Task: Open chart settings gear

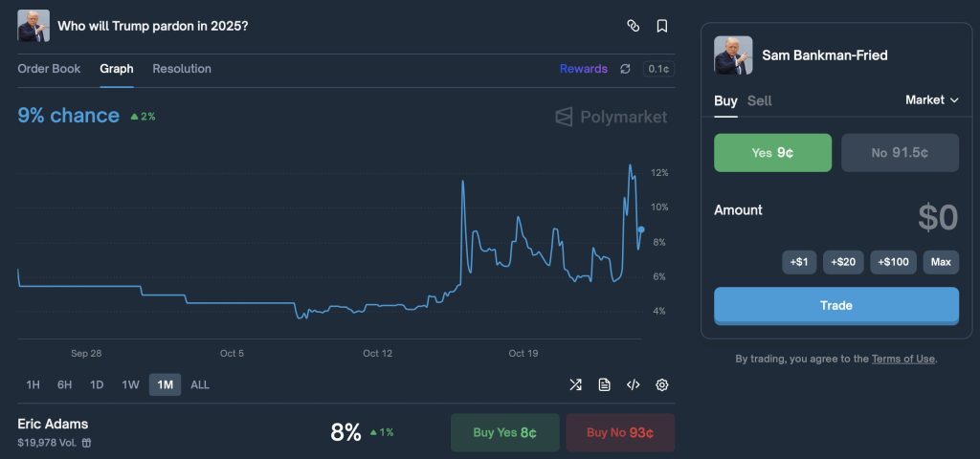Action: point(661,384)
